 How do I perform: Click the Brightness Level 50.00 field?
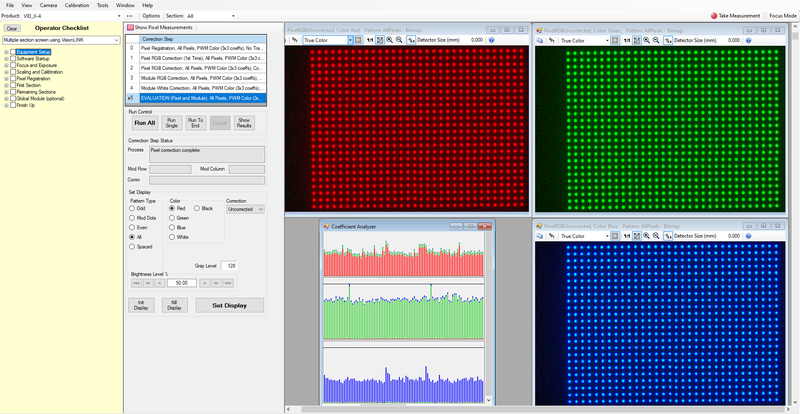coord(182,282)
